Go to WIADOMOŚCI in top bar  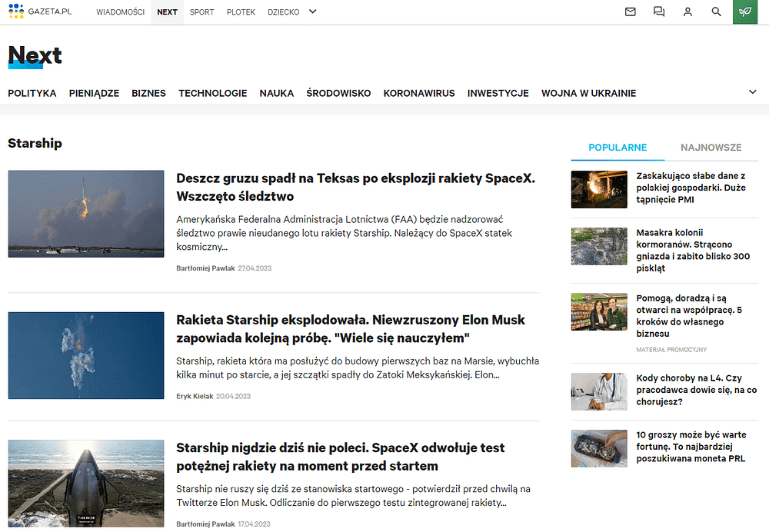pos(120,12)
